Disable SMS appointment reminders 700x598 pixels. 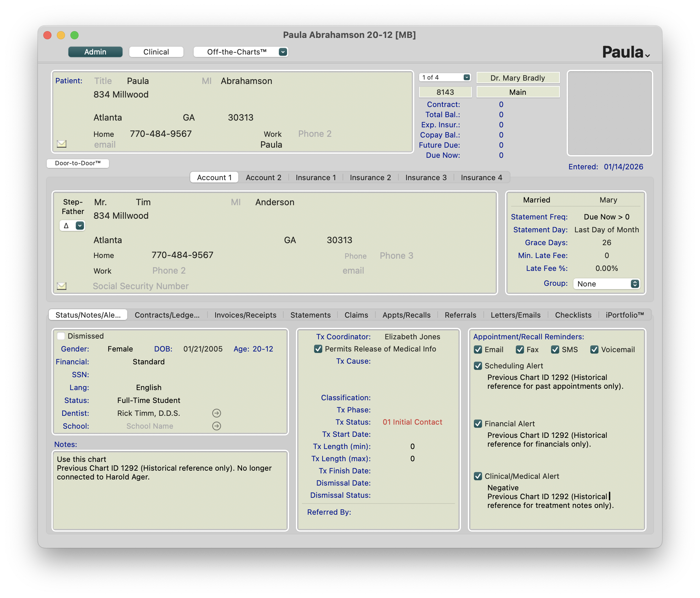point(555,349)
